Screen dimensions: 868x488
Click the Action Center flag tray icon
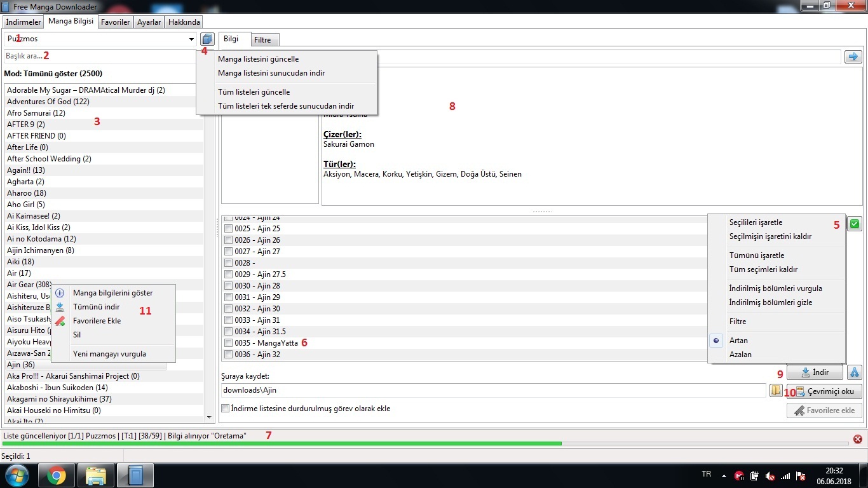(801, 475)
